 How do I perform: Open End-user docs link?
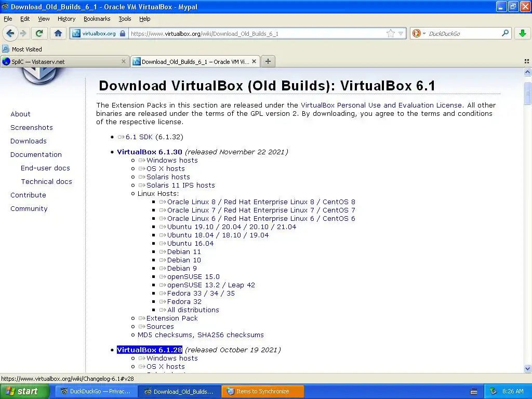tap(45, 168)
